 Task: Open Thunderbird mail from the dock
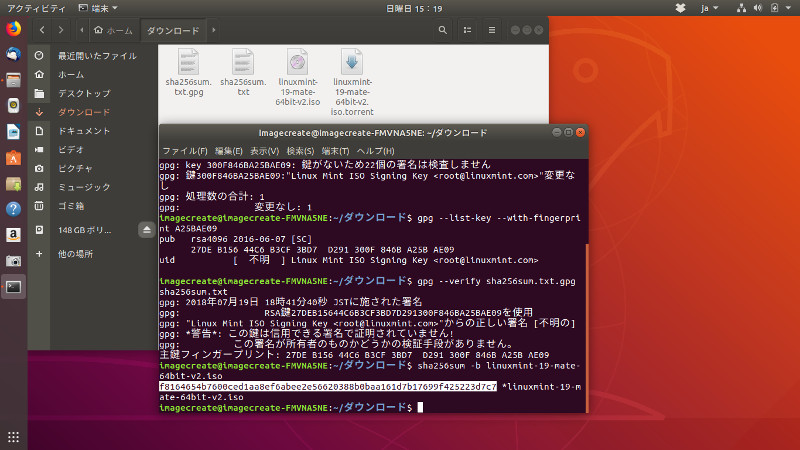point(13,54)
